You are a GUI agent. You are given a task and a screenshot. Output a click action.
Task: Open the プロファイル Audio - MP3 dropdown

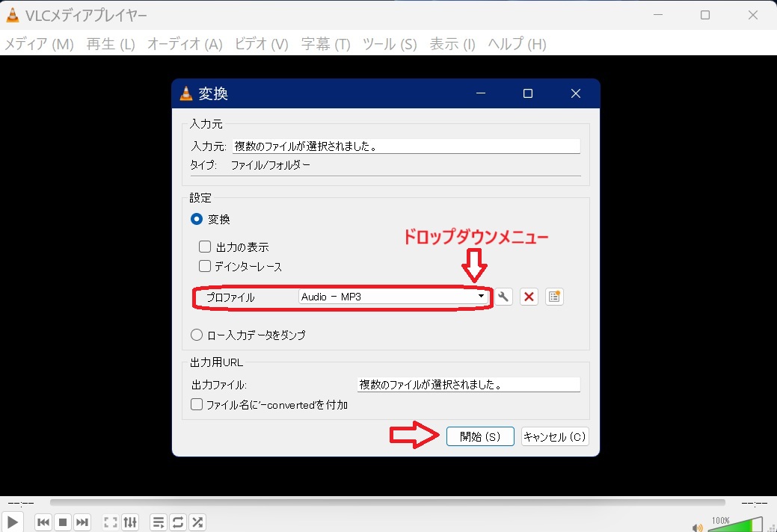[x=393, y=297]
